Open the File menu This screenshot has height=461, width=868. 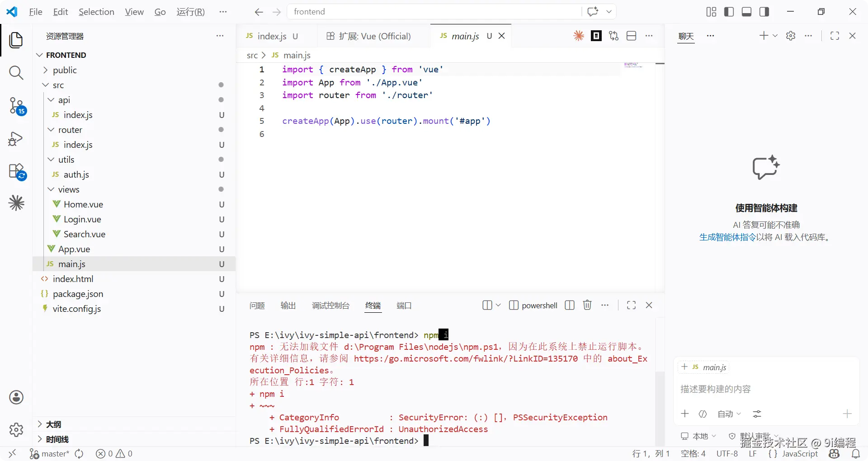(35, 12)
